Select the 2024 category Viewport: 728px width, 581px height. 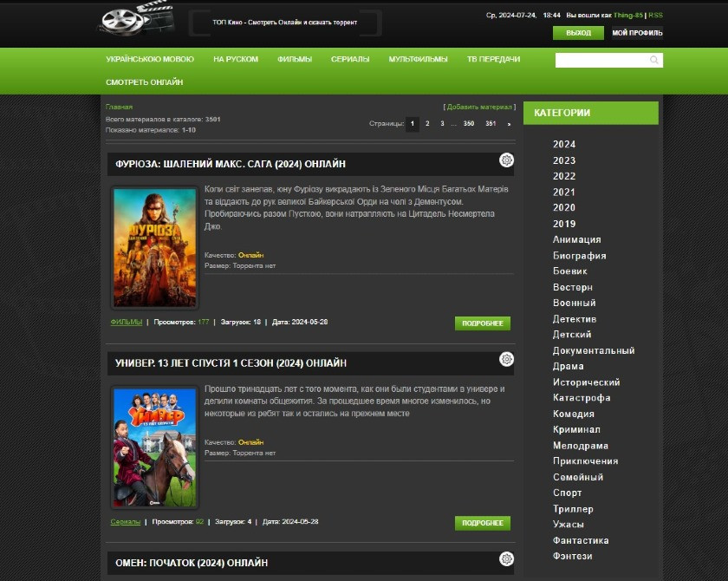[x=564, y=145]
